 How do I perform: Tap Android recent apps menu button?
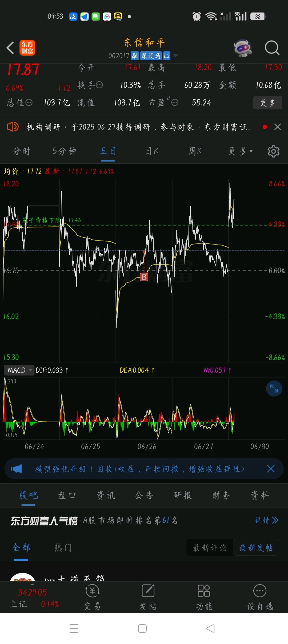[x=74, y=629]
